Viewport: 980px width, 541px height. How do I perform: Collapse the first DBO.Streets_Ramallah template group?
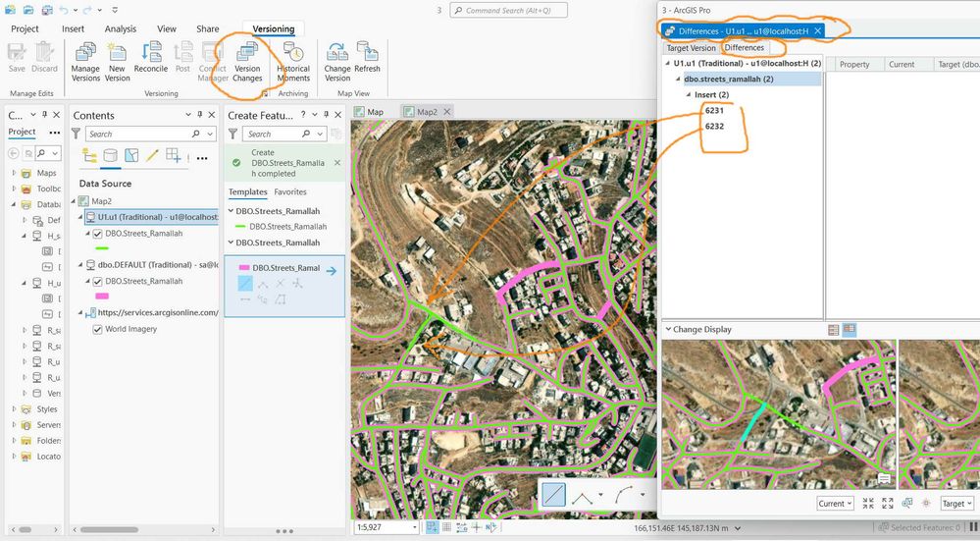point(231,211)
